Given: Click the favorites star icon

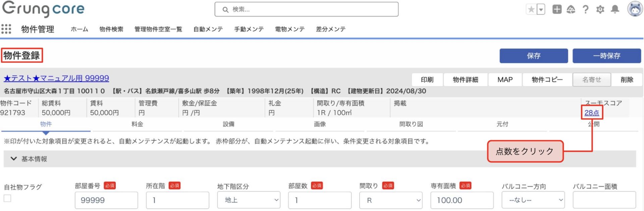Looking at the screenshot, I should [531, 9].
